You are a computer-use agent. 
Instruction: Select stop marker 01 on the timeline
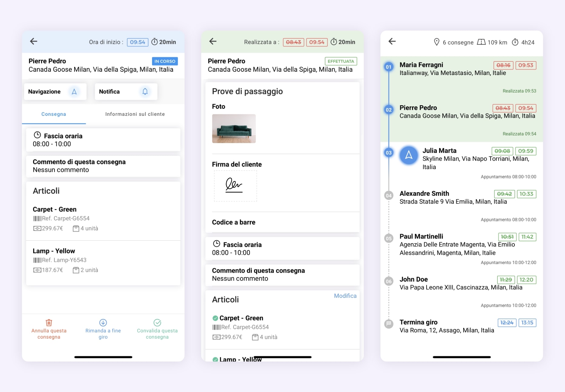point(388,67)
